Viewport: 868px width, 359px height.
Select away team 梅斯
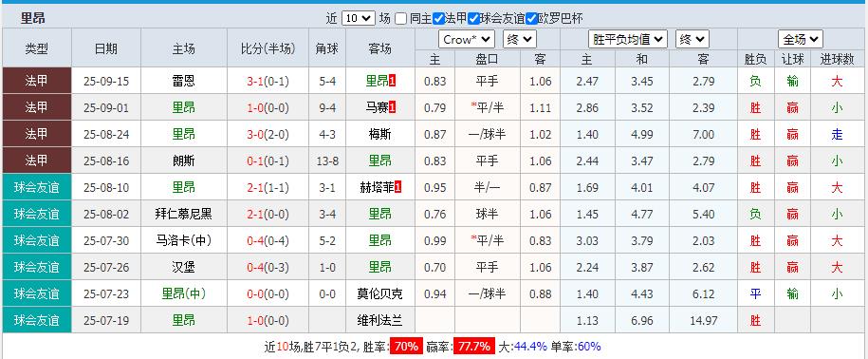click(x=379, y=135)
